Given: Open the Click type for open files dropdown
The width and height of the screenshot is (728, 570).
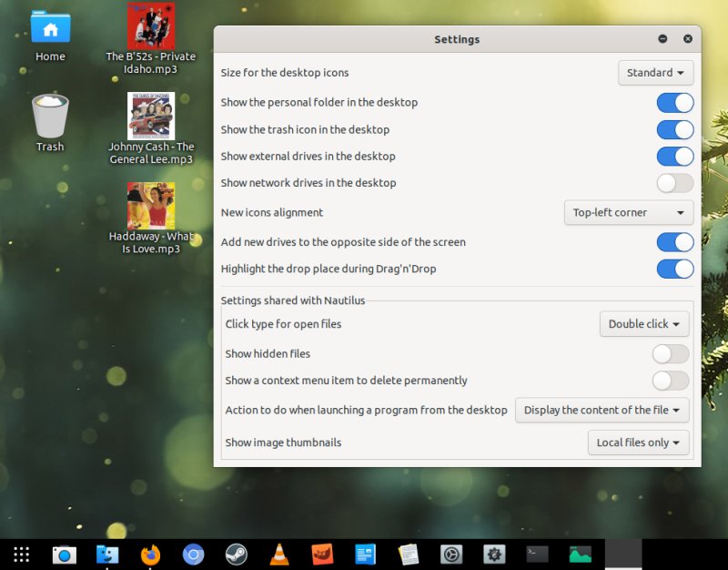Looking at the screenshot, I should pos(644,323).
